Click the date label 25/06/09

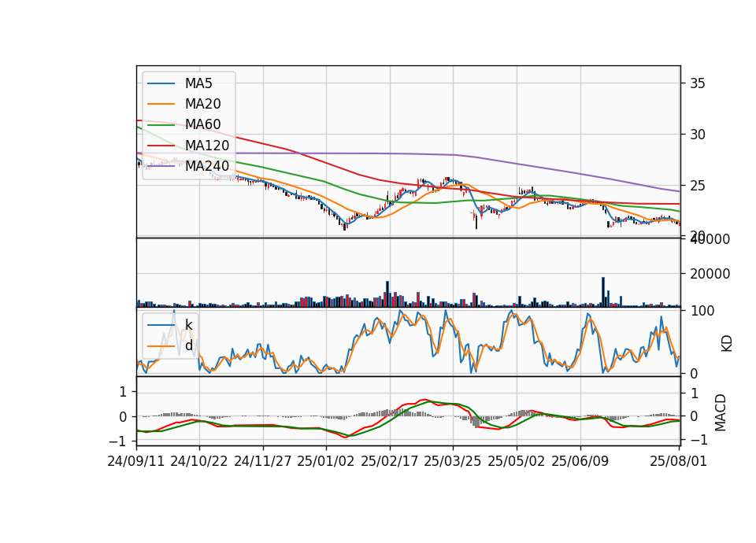pyautogui.click(x=580, y=462)
